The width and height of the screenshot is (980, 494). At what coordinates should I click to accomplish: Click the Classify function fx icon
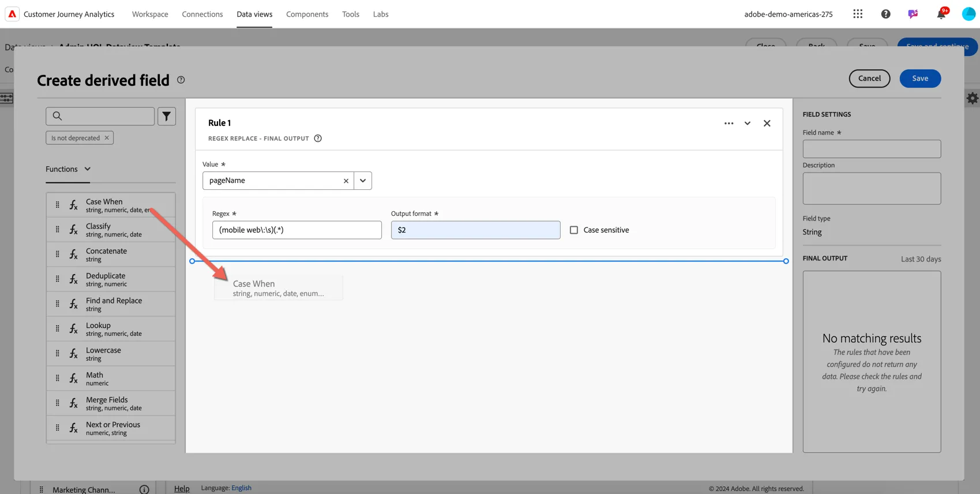point(74,230)
